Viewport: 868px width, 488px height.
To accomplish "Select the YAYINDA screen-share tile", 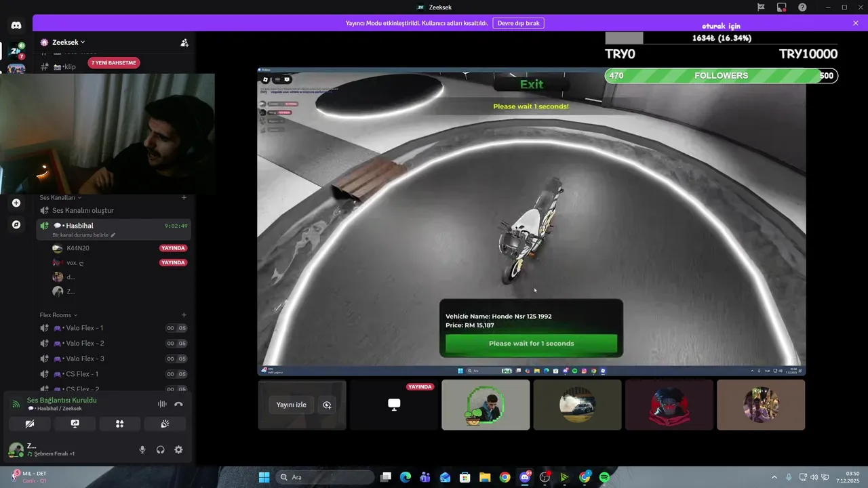I will [394, 405].
